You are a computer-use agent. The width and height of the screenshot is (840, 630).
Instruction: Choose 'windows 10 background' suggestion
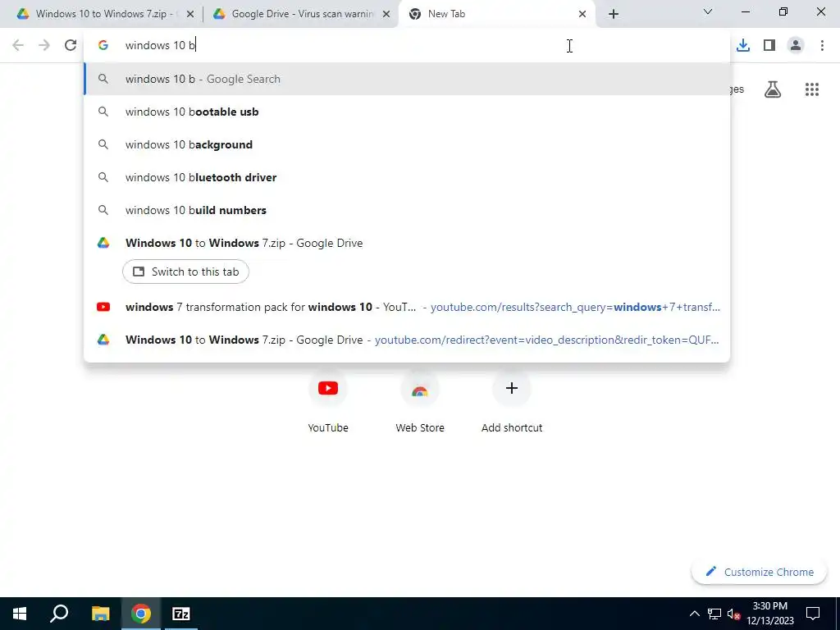tap(407, 144)
